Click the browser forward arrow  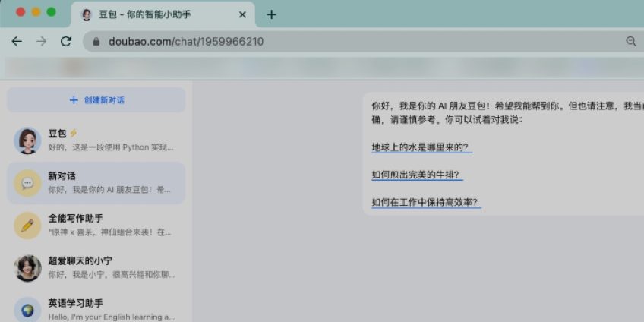41,42
